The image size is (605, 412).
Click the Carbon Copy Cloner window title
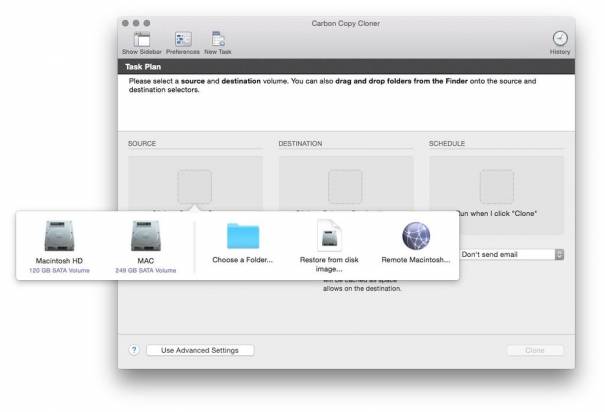pos(345,24)
